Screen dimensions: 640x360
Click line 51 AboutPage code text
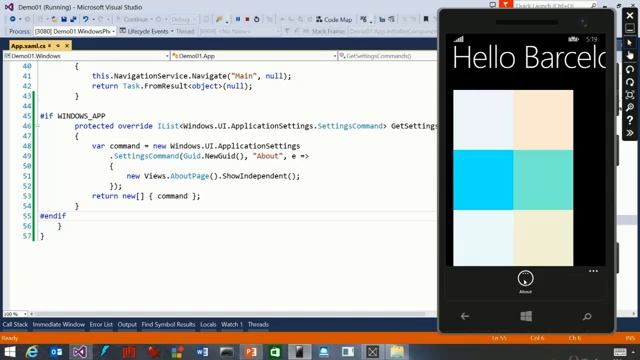[x=189, y=176]
